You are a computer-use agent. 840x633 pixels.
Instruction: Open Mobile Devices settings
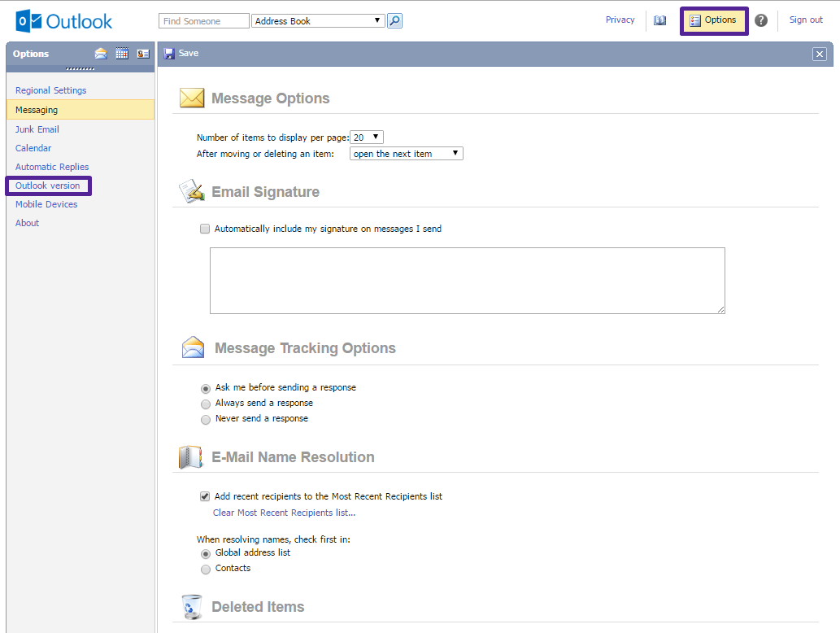46,204
